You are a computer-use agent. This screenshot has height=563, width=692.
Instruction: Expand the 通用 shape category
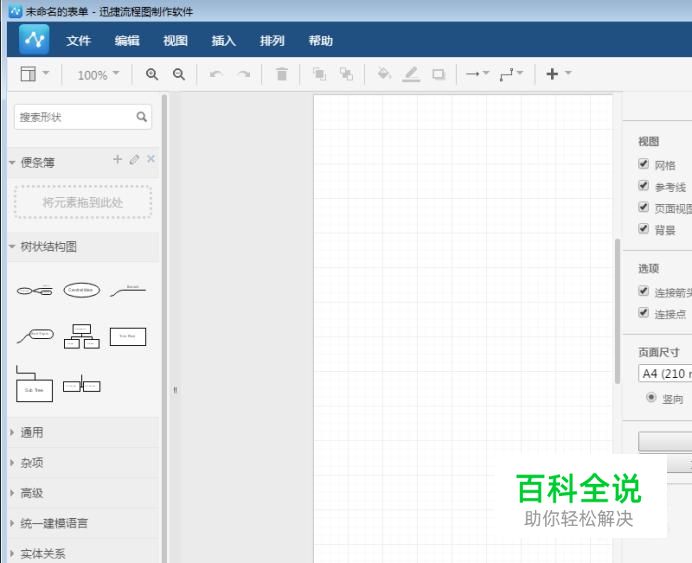tap(83, 432)
